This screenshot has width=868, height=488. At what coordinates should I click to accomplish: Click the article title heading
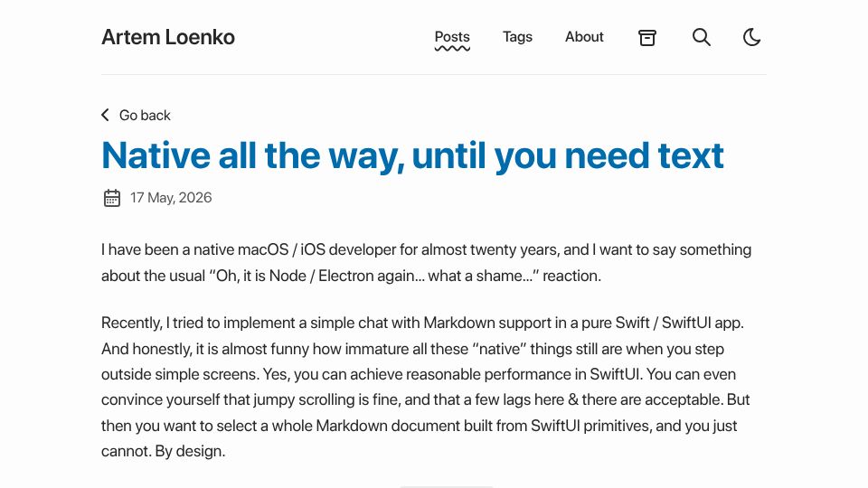pyautogui.click(x=412, y=155)
